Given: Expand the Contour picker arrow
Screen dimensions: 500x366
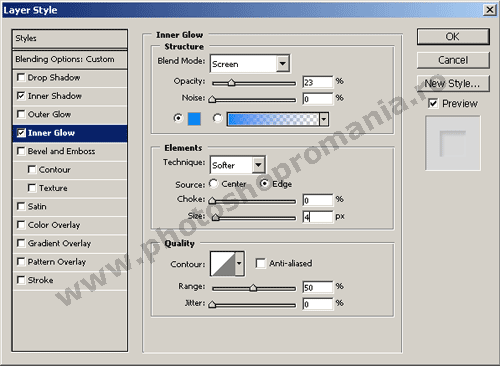Looking at the screenshot, I should click(239, 264).
